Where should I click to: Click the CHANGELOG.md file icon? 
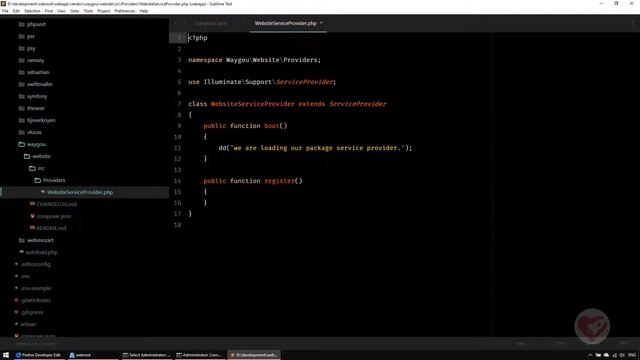(32, 204)
